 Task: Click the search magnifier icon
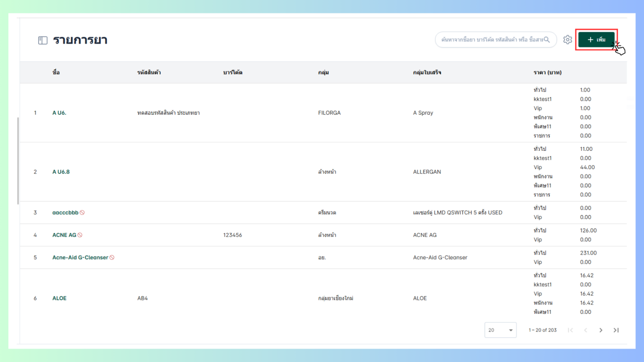point(546,40)
